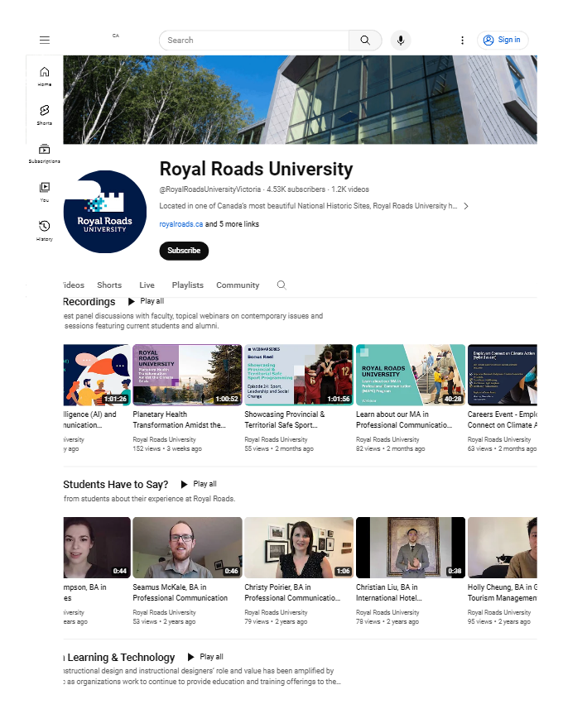Screen dimensions: 563x728
Task: Switch to the Community tab
Action: (238, 285)
